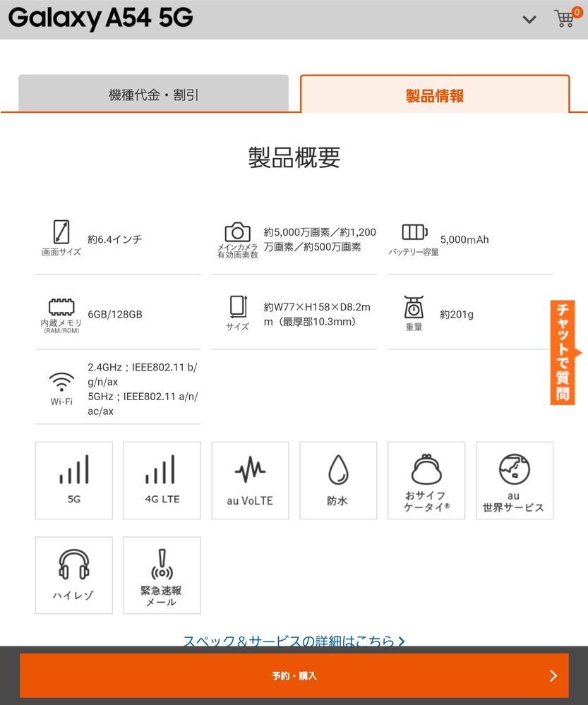Expand the Galaxy A54 5G header chevron
This screenshot has width=588, height=705.
[529, 19]
